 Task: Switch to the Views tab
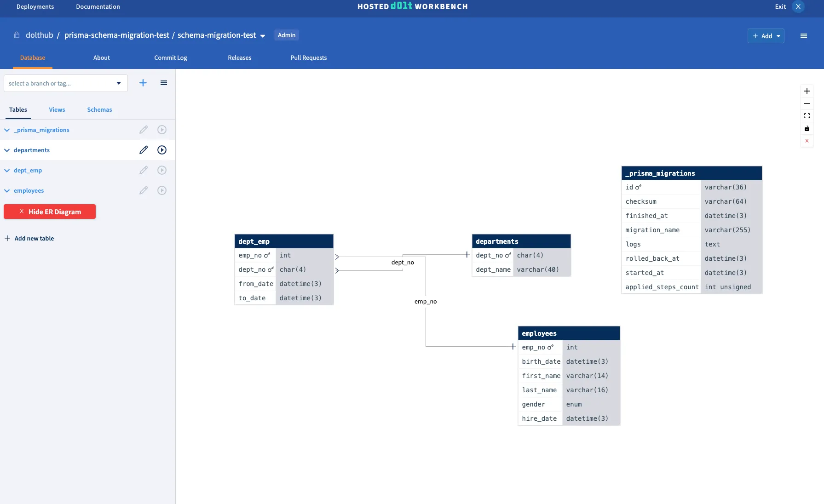(57, 109)
